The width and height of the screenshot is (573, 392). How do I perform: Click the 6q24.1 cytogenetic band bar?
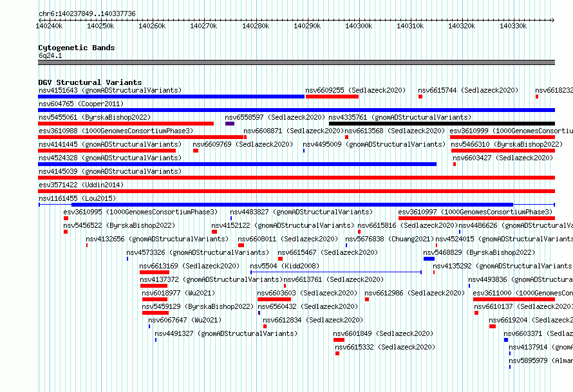296,62
